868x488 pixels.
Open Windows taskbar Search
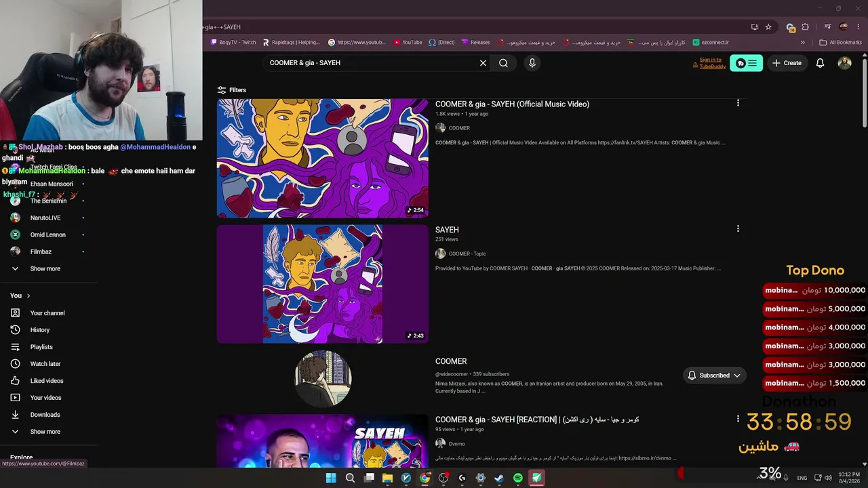tap(350, 478)
